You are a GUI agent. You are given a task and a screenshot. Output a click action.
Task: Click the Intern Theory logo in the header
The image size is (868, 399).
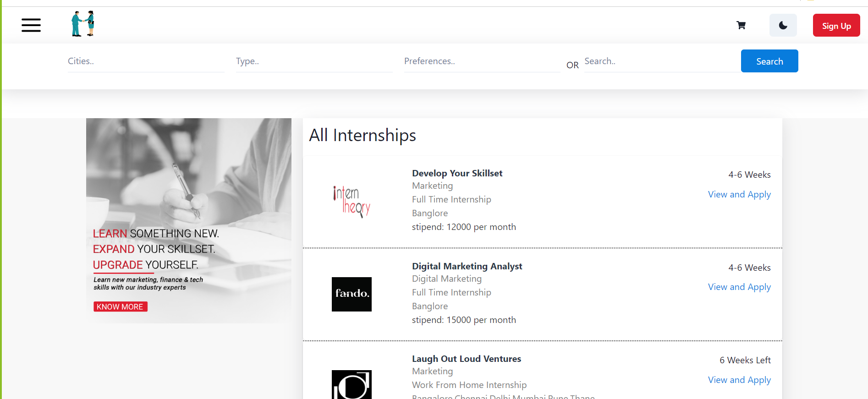pos(82,23)
